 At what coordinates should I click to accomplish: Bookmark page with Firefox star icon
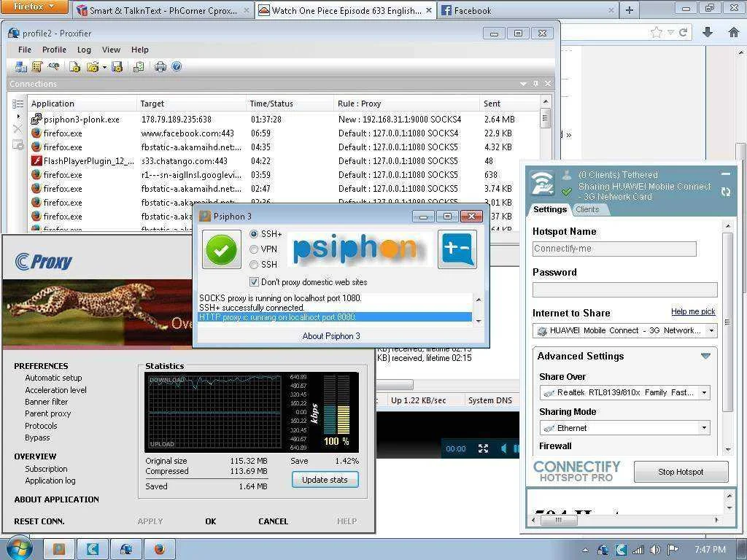click(657, 32)
